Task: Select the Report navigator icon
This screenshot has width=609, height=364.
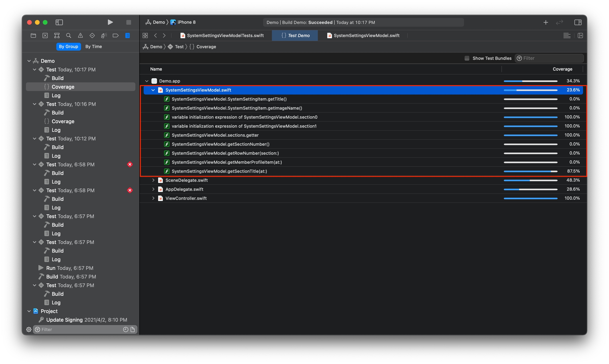Action: [127, 35]
